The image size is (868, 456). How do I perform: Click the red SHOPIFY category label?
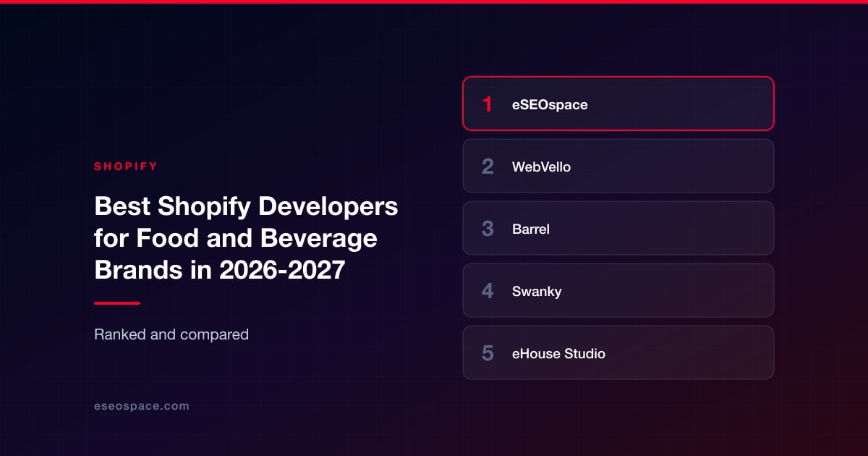tap(126, 166)
